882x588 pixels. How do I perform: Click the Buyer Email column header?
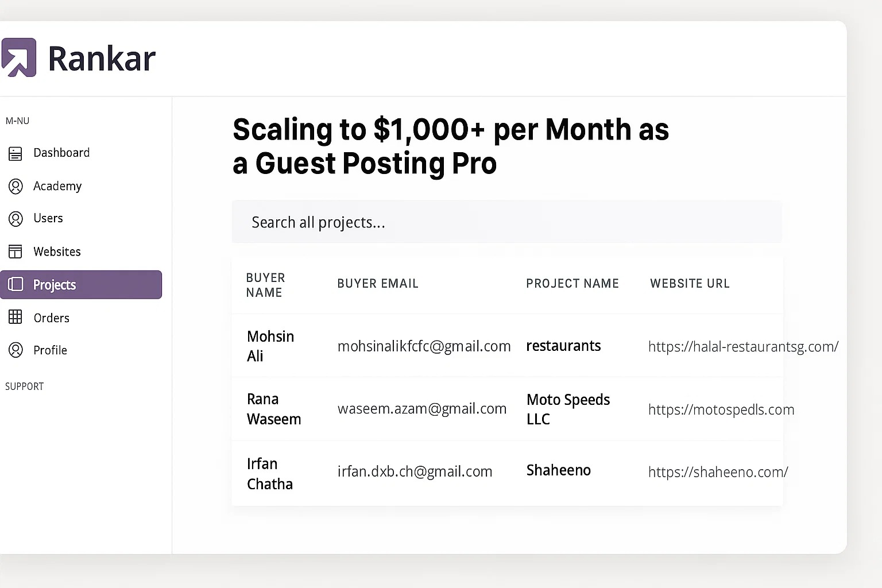pyautogui.click(x=378, y=284)
